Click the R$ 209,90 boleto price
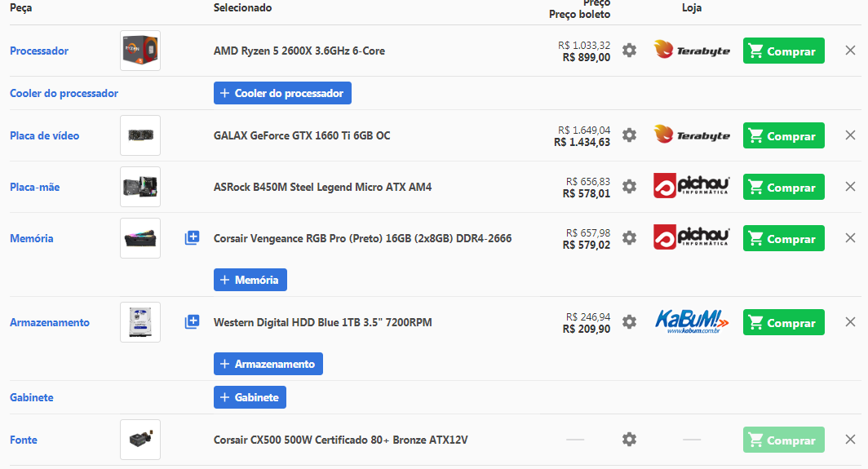The width and height of the screenshot is (868, 469). [587, 329]
